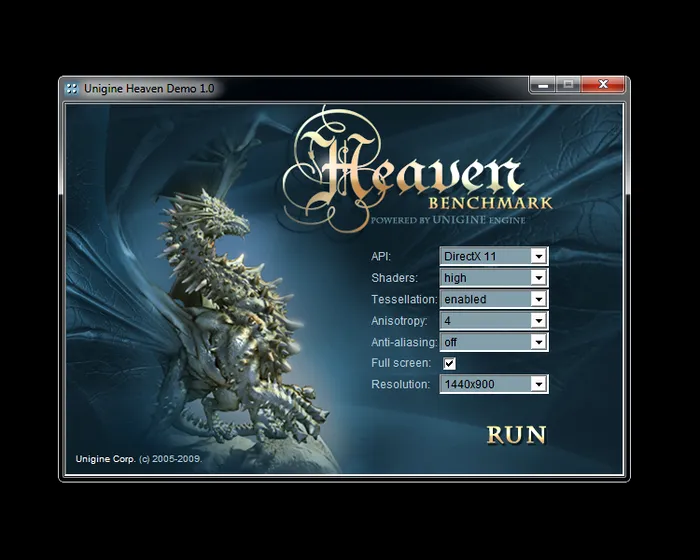The height and width of the screenshot is (560, 700).
Task: Click the window title "Unigine Heaven Demo 1.0"
Action: tap(149, 88)
